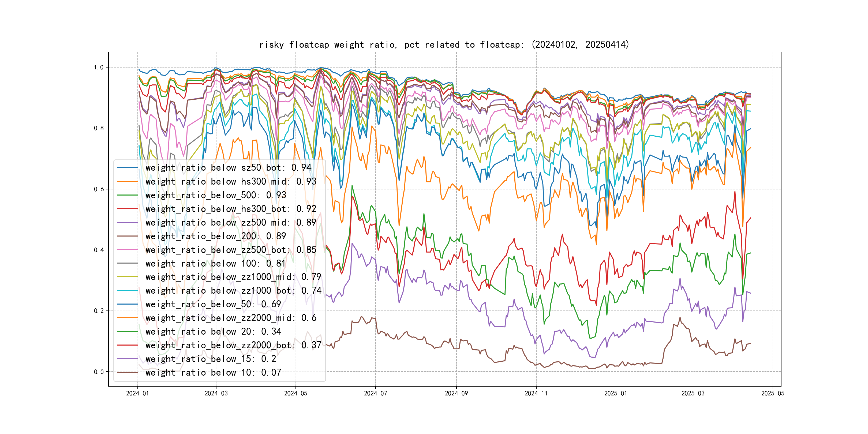Click purple line swatch for weight_ratio_below_15
Viewport: 868px width, 434px height.
point(127,359)
